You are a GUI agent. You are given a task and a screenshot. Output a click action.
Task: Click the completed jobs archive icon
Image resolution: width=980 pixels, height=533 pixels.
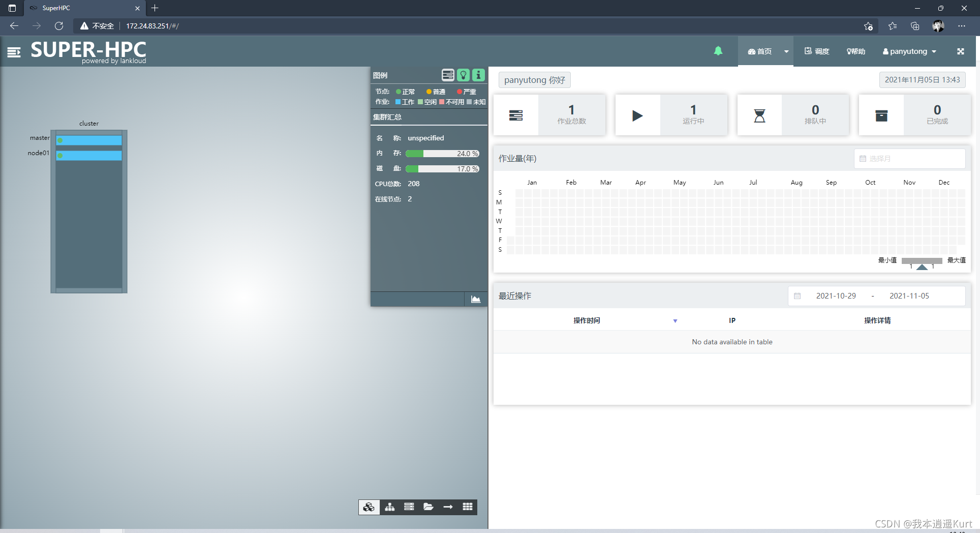point(881,115)
